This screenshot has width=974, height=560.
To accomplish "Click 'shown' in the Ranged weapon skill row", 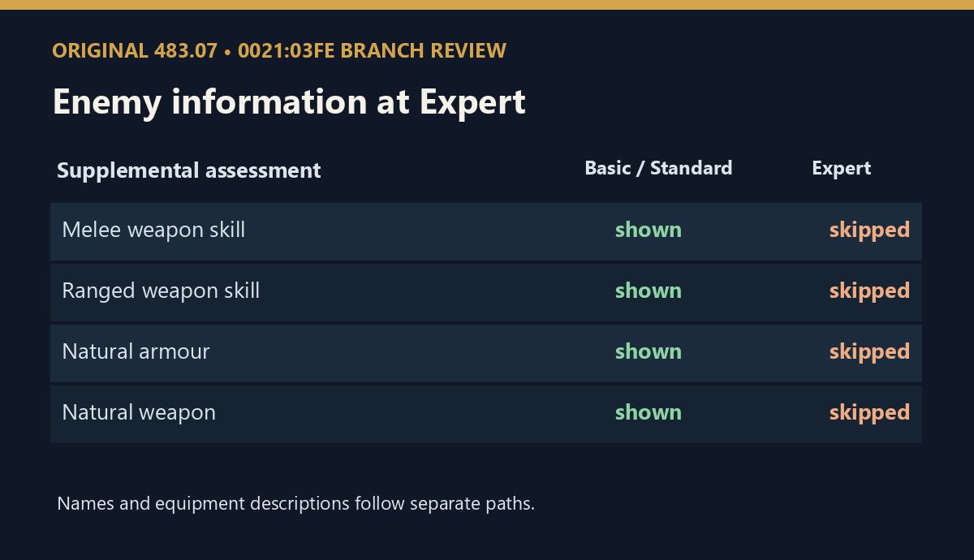I will click(649, 291).
